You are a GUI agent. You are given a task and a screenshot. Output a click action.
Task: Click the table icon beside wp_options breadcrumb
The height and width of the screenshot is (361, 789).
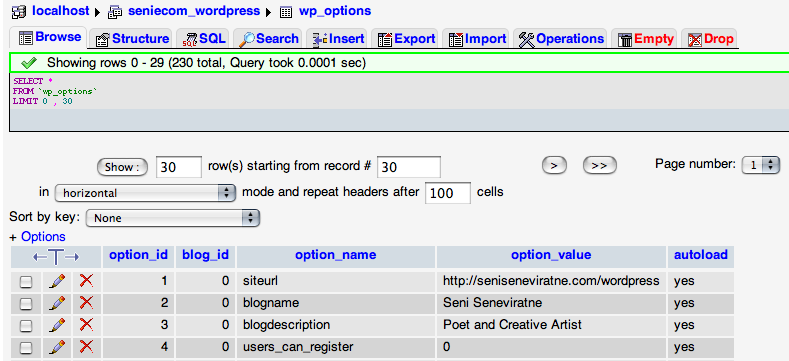tap(286, 12)
